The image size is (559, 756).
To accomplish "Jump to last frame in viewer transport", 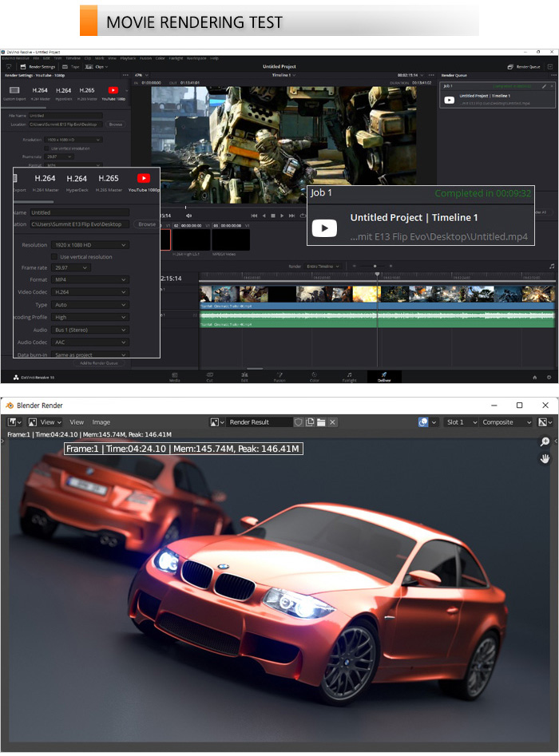I will pos(291,216).
